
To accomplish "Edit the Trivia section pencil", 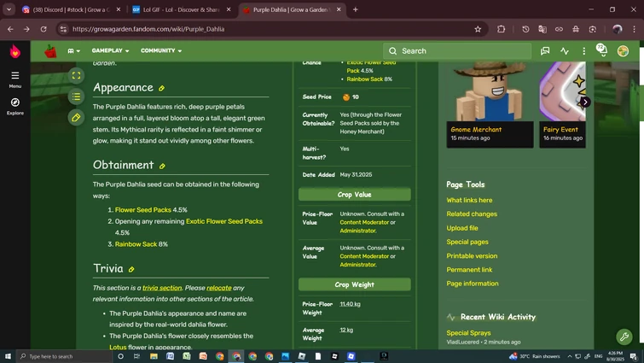I will 131,269.
